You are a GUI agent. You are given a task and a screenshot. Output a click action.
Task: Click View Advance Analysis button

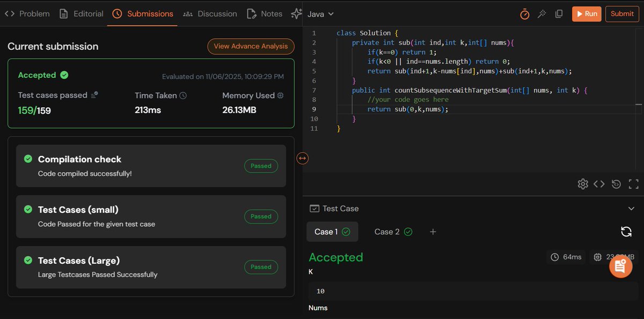251,46
